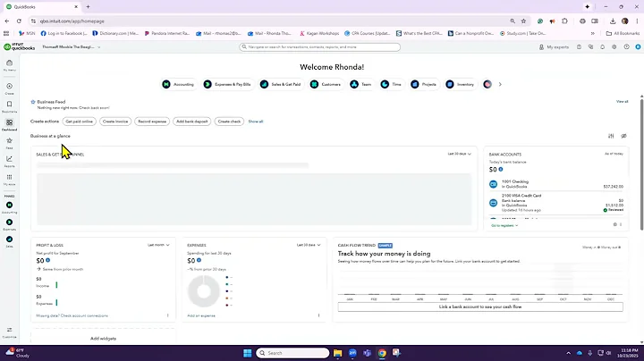Open pinned Accounting icon in sidebar
Viewport: 644px width, 361px height.
pos(10,206)
